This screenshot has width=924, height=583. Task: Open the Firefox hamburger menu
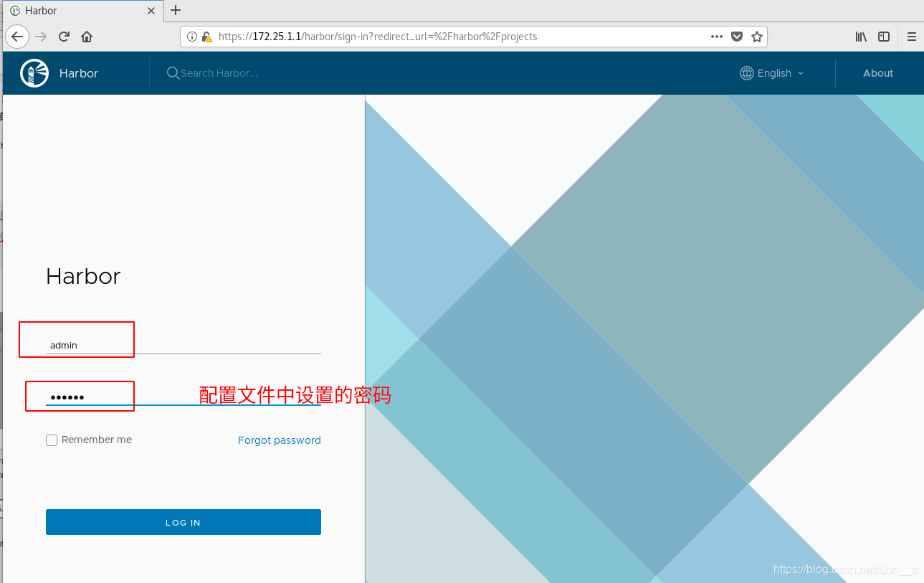[912, 37]
